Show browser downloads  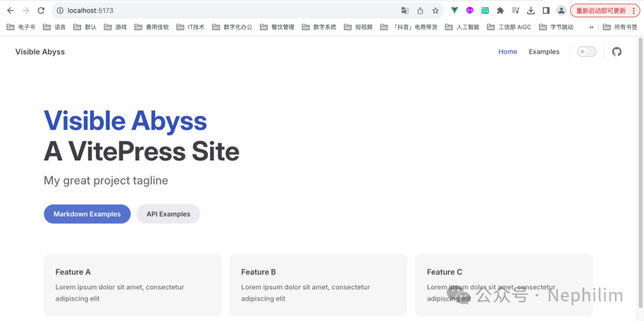[531, 11]
